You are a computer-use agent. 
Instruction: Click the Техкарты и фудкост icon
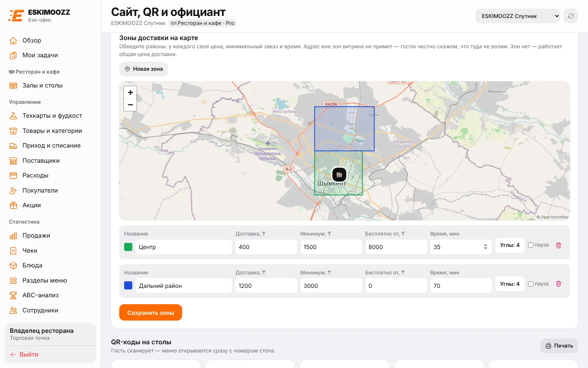tap(13, 116)
